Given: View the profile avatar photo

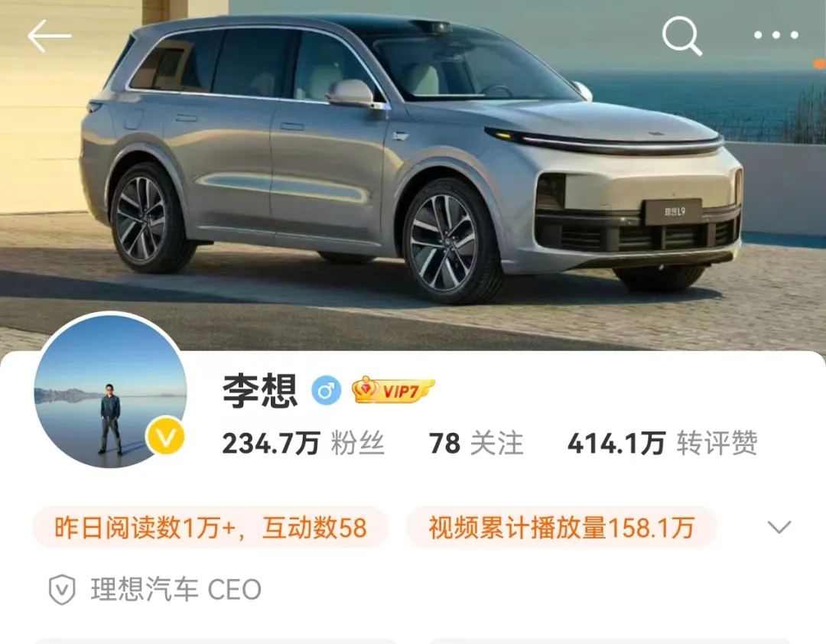Looking at the screenshot, I should click(110, 390).
